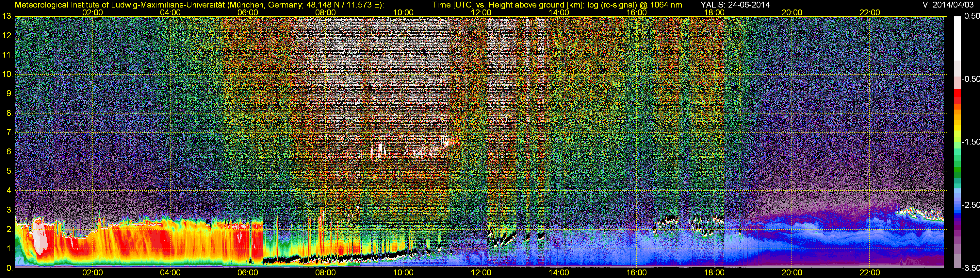Click the height axis label '0.'
This screenshot has width=980, height=278.
(x=9, y=268)
